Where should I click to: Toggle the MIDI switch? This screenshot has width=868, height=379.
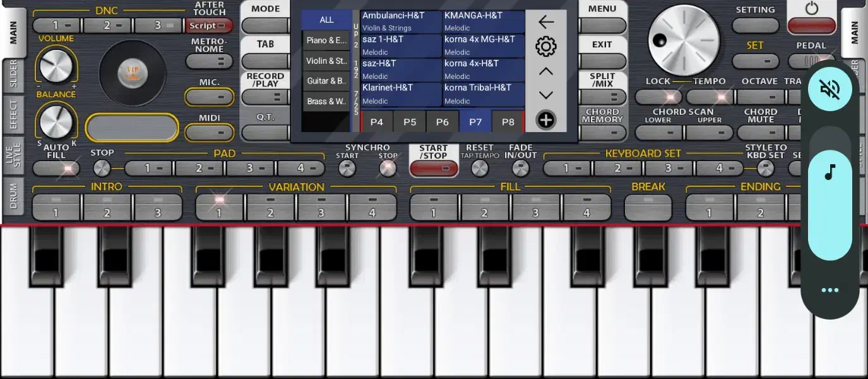pos(209,133)
